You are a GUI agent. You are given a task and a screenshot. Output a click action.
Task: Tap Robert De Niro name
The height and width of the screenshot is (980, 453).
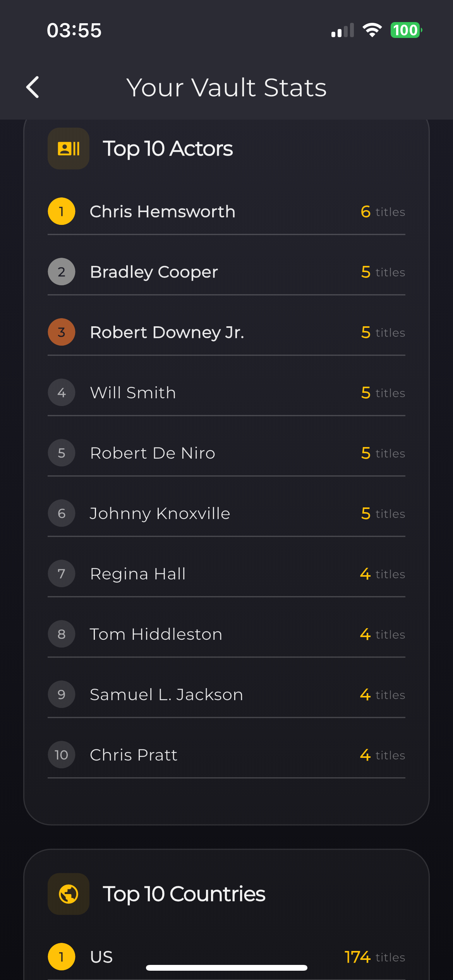coord(153,453)
